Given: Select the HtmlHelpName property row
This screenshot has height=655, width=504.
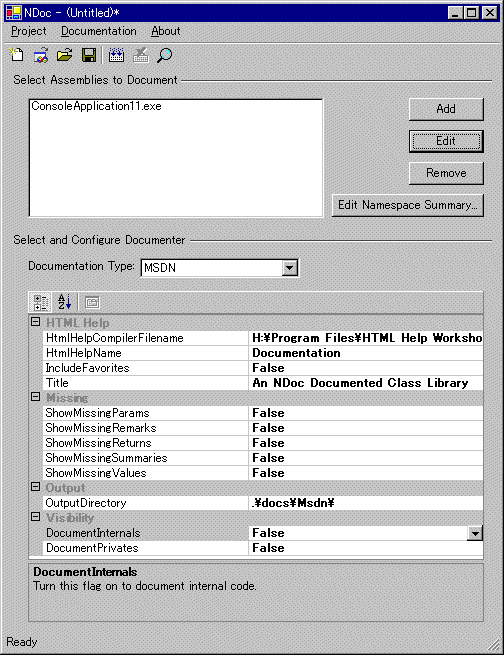Looking at the screenshot, I should [x=146, y=353].
